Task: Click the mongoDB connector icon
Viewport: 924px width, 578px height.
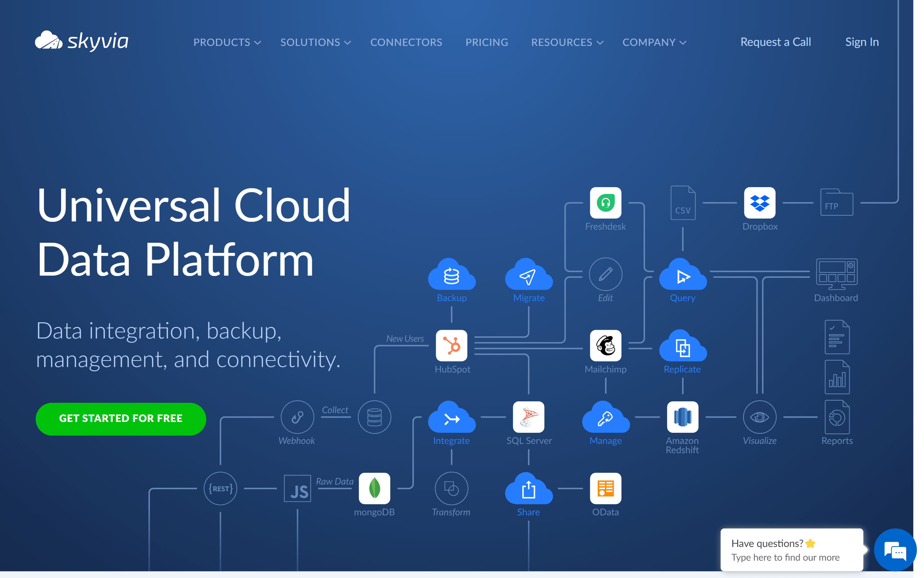Action: (375, 488)
